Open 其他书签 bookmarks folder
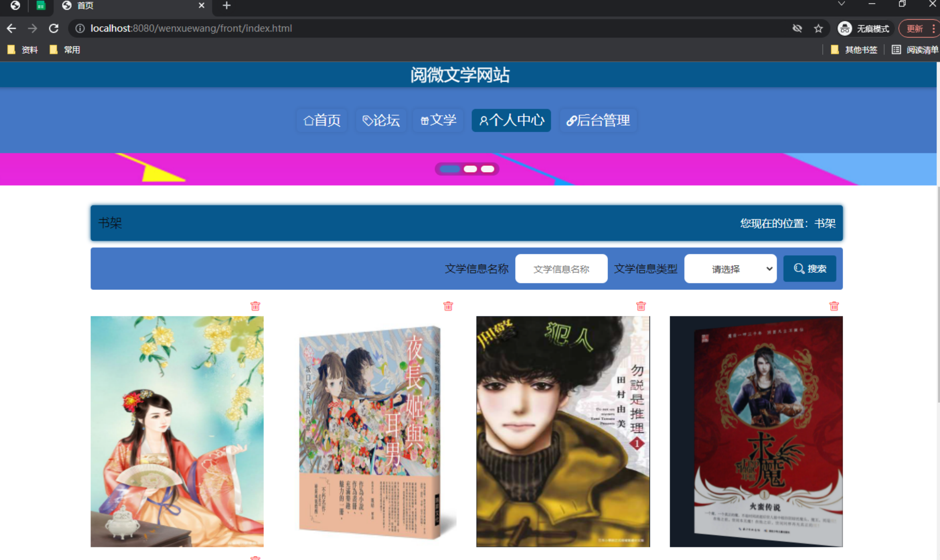 pos(854,49)
